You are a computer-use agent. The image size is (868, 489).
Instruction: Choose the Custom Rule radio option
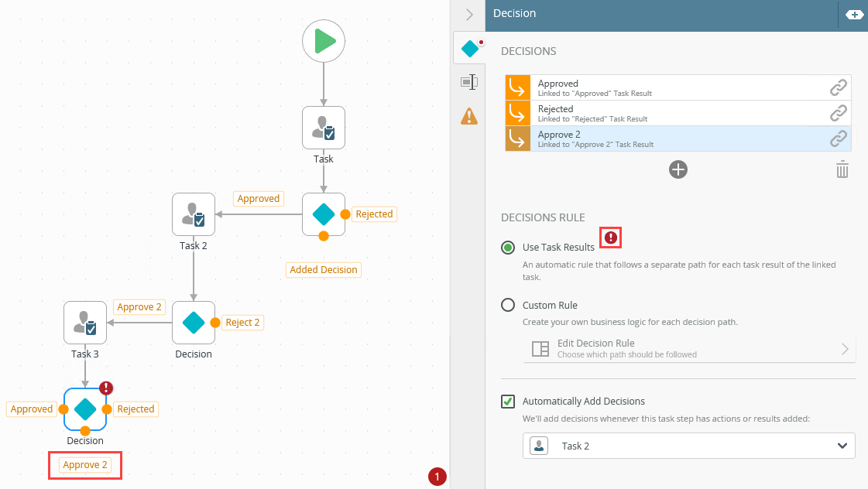(508, 305)
